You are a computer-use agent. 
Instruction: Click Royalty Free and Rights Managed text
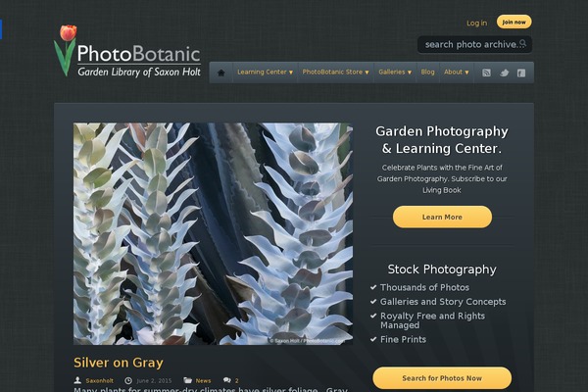coord(432,320)
